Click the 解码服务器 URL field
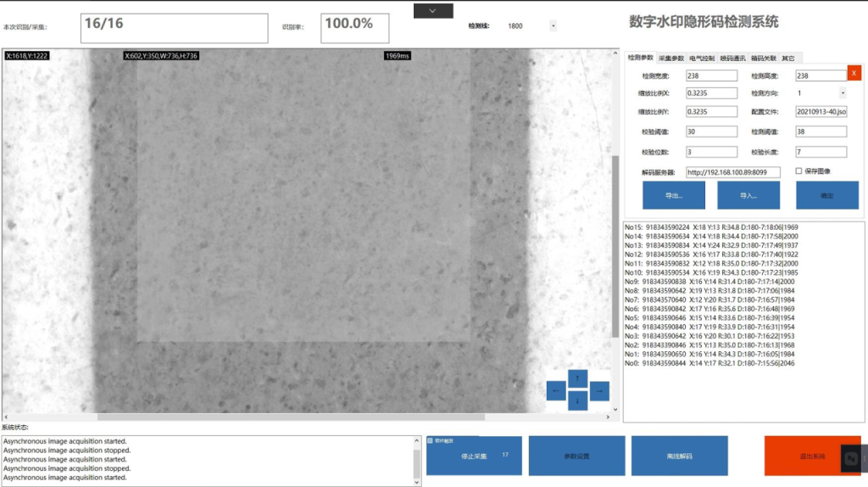Screen dimensions: 868x487 [x=733, y=172]
